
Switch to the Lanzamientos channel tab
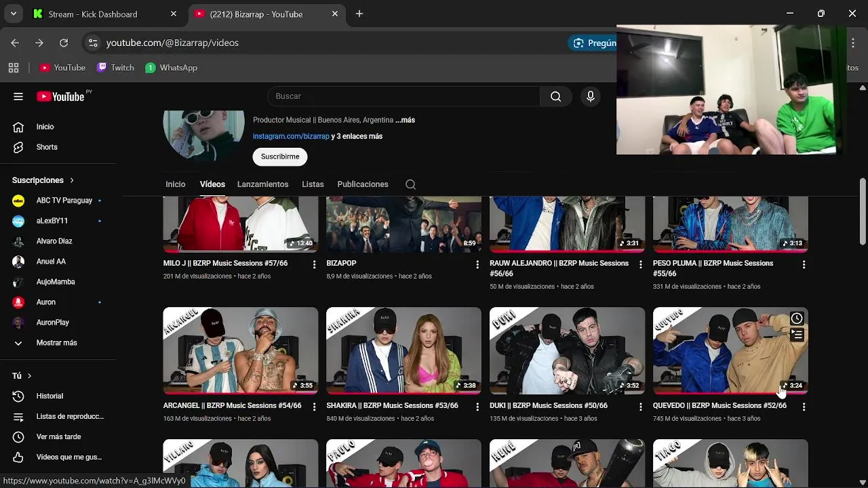tap(262, 184)
